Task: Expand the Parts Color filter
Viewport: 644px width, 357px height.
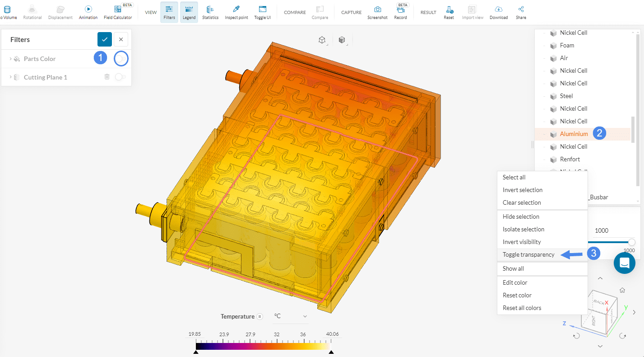Action: coord(11,59)
